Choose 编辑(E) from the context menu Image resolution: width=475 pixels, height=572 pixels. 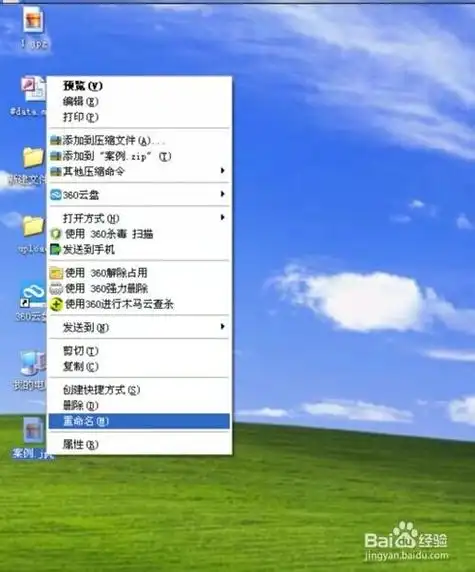point(139,101)
